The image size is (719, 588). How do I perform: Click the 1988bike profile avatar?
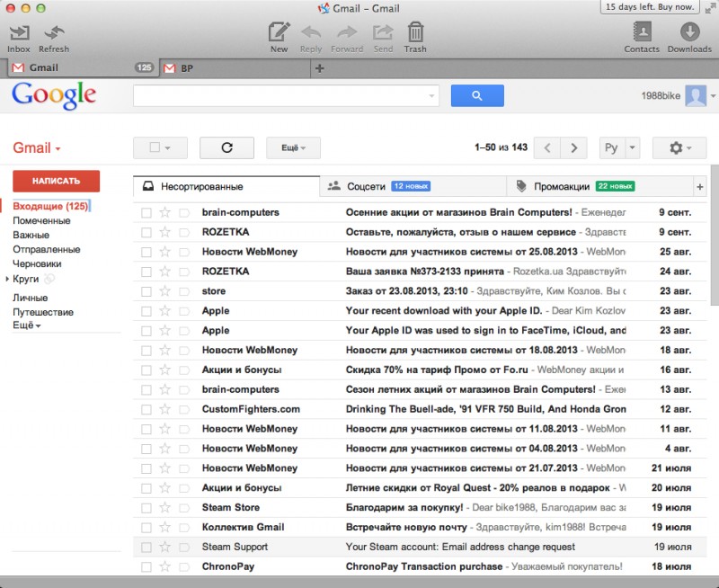[696, 96]
